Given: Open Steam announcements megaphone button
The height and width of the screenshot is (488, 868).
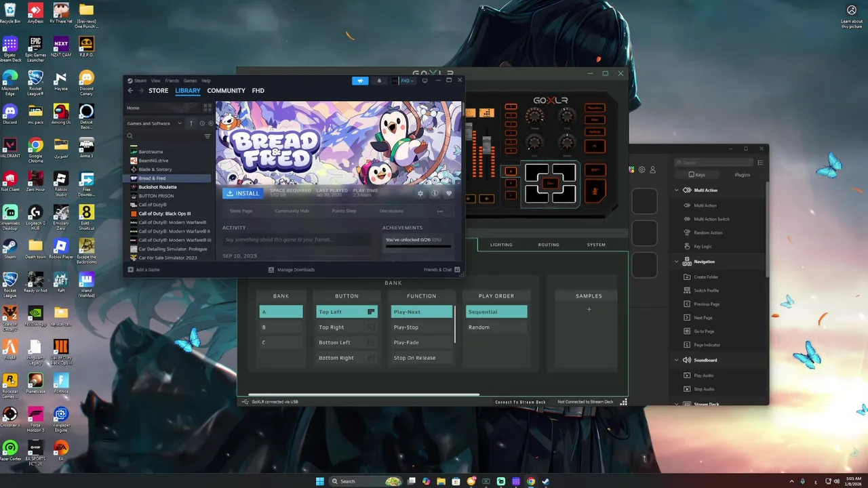Looking at the screenshot, I should 360,81.
